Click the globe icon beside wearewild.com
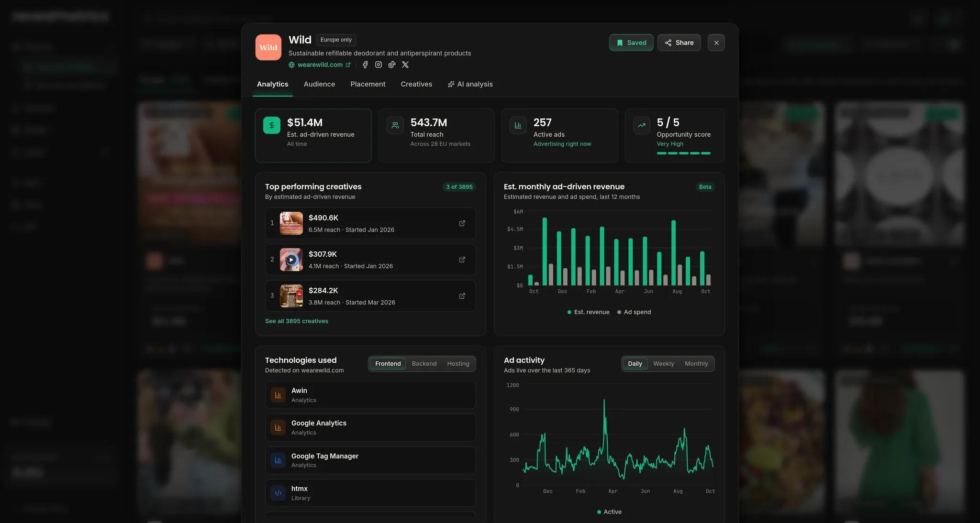This screenshot has height=523, width=980. [x=291, y=65]
